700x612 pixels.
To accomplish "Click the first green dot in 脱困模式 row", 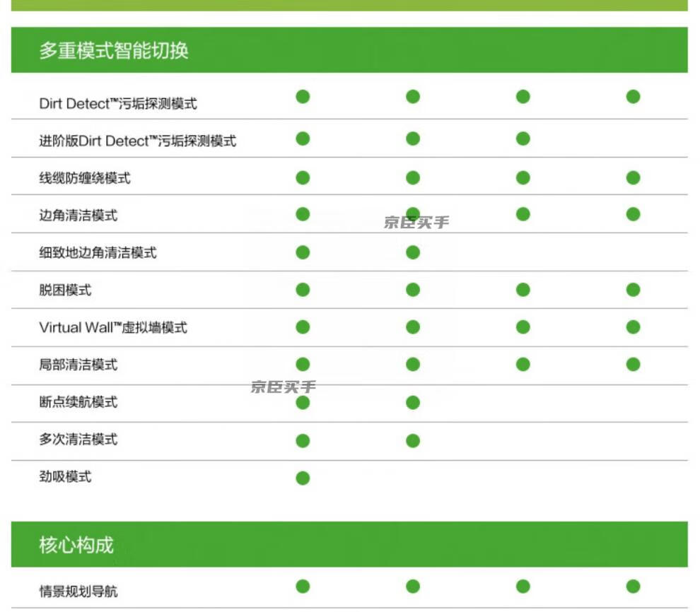I will [x=303, y=290].
